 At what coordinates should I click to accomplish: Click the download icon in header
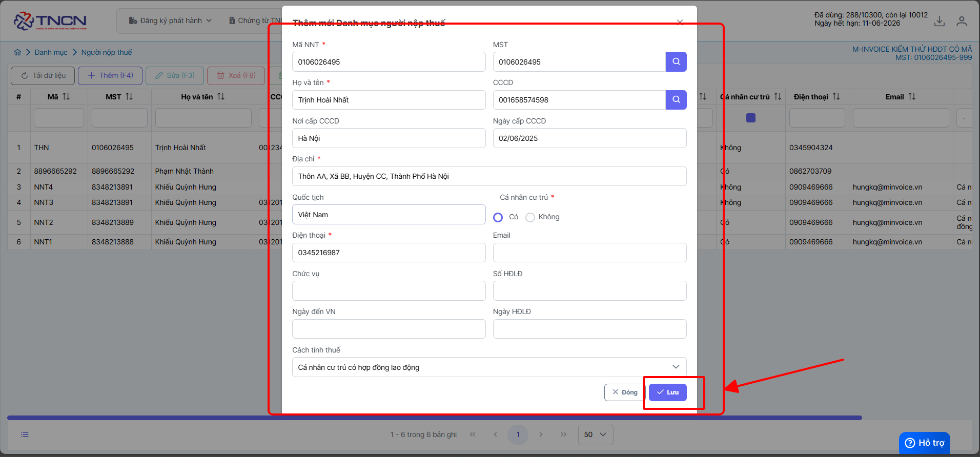coord(940,21)
